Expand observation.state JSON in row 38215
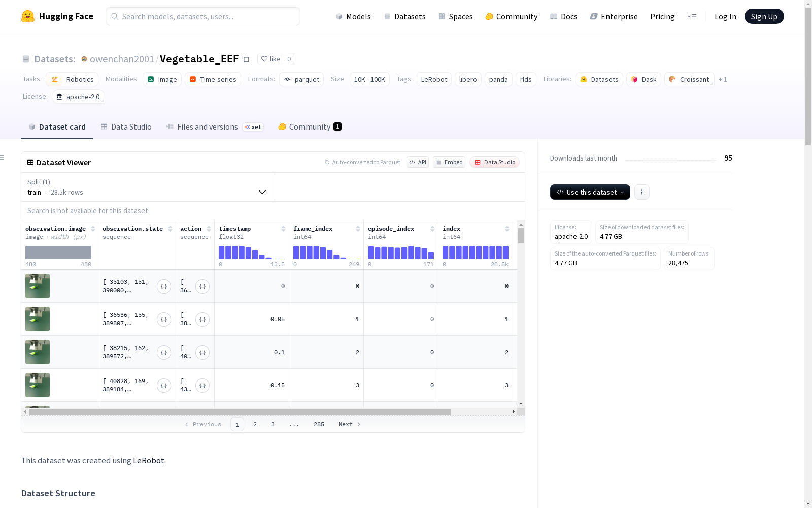 tap(164, 353)
